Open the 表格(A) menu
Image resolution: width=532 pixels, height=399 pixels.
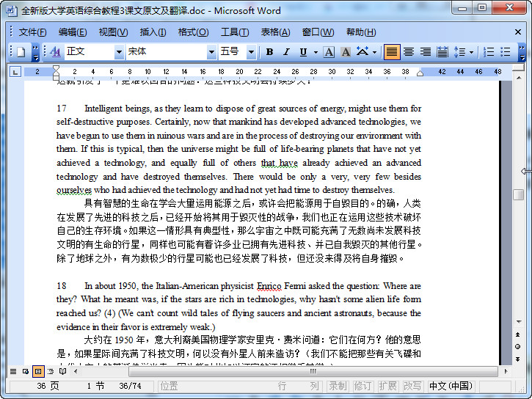275,32
